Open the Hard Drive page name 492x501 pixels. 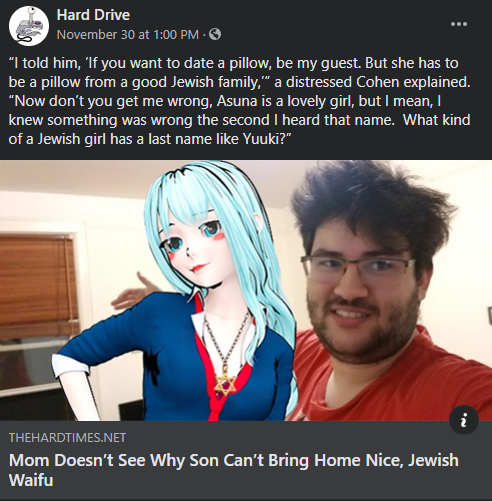[93, 15]
